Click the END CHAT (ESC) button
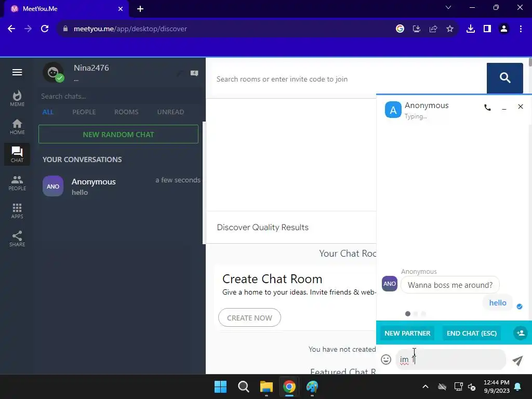532x399 pixels. 472,333
